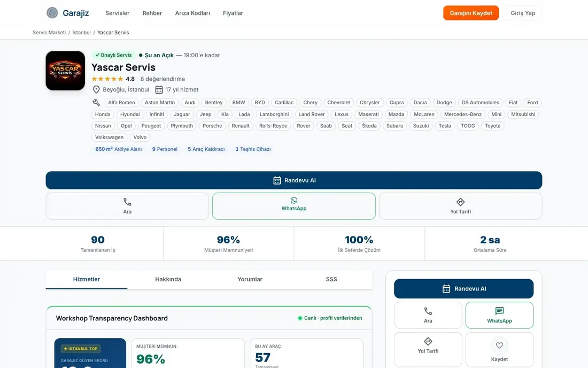
Task: Click the green Onaylı Servis badge
Action: 113,55
